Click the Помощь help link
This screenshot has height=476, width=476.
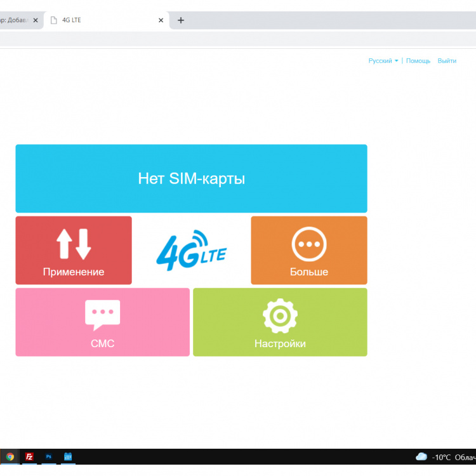[418, 61]
